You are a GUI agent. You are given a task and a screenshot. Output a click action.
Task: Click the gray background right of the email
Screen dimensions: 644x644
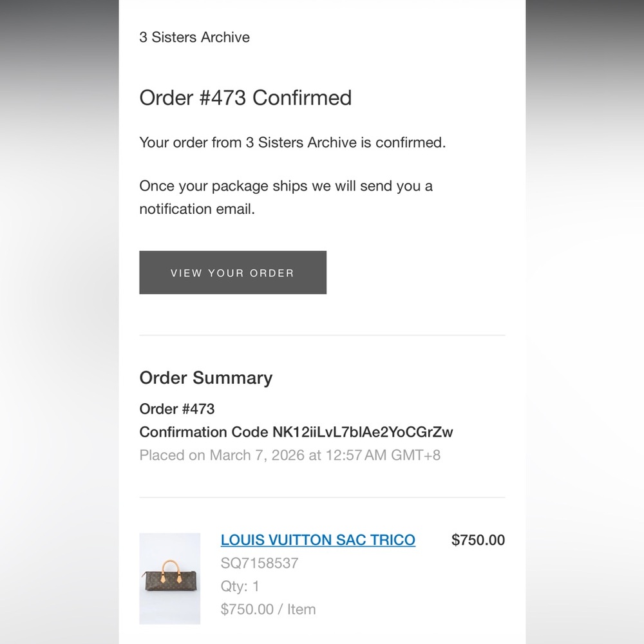click(585, 322)
